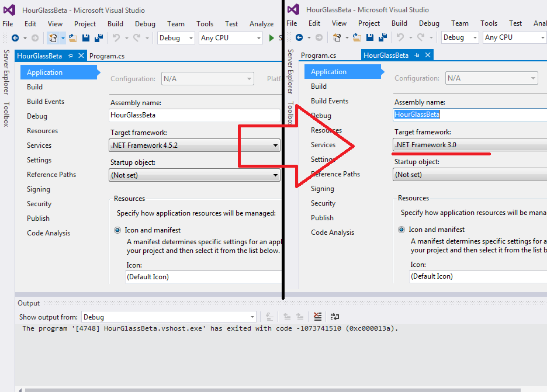The height and width of the screenshot is (392, 547).
Task: Pin the HourGlassBeta tab in right window
Action: pyautogui.click(x=417, y=55)
